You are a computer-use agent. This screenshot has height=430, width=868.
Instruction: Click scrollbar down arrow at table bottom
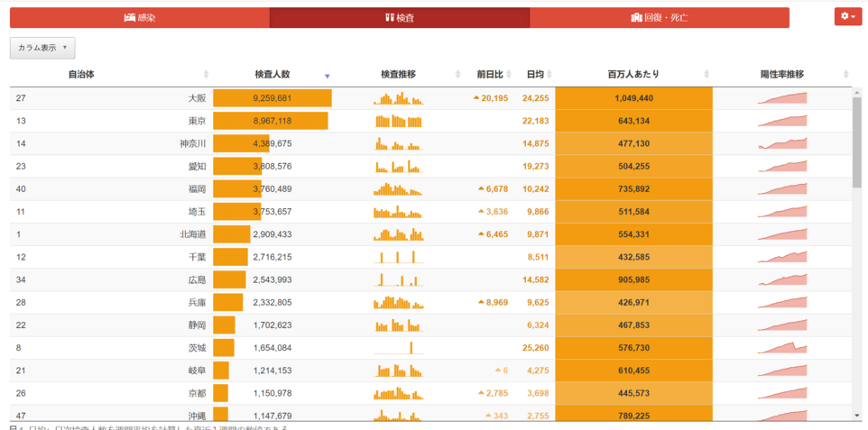856,415
